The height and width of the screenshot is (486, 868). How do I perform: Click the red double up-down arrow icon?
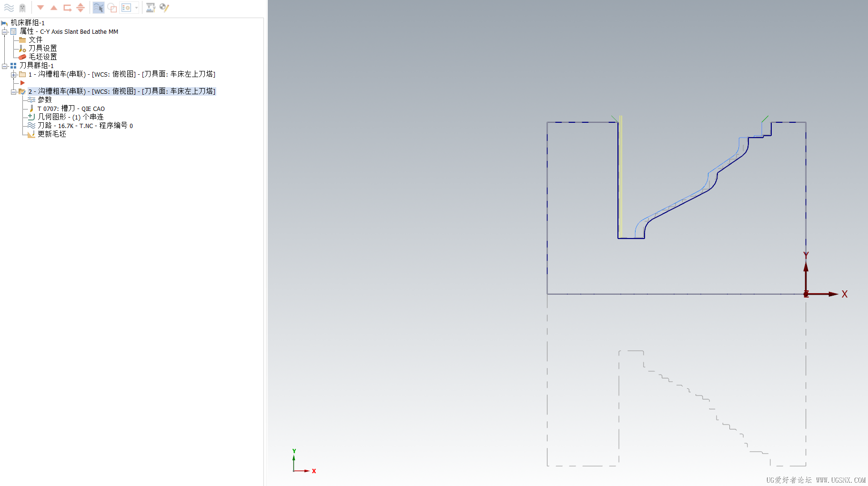(81, 8)
